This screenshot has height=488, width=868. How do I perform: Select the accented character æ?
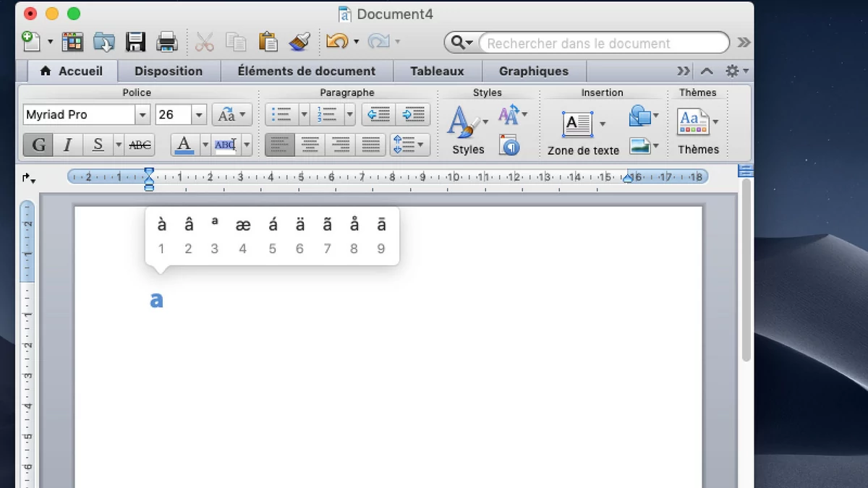point(243,225)
